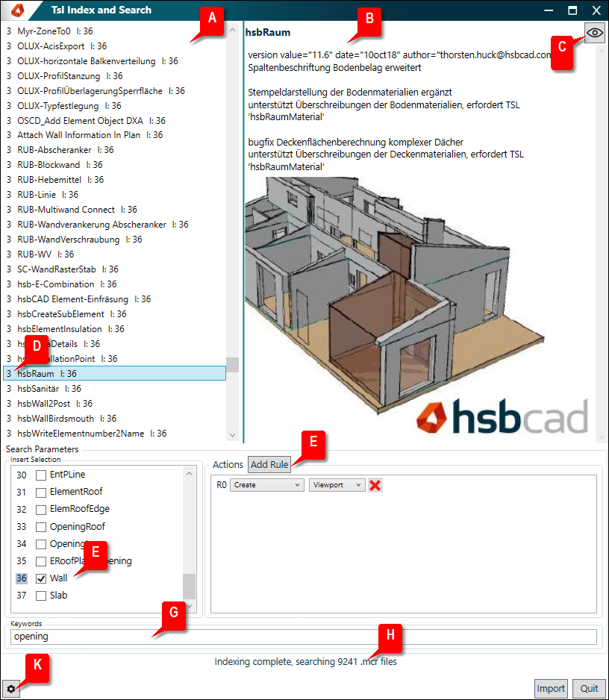Click Insert Selection scrollbar thumb
This screenshot has width=609, height=700.
coord(189,586)
